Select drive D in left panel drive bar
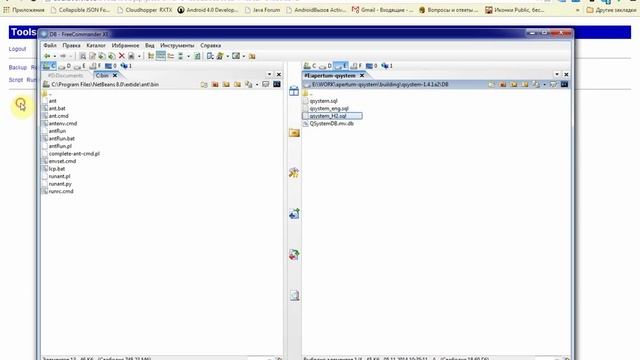Viewport: 640px width, 360px height. tap(64, 66)
